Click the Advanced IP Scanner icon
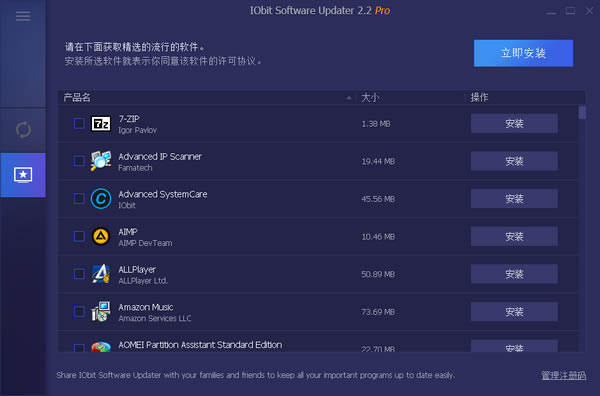This screenshot has width=600, height=396. [x=101, y=161]
